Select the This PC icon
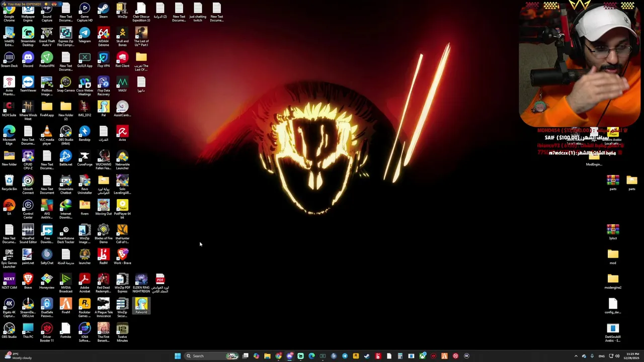This screenshot has height=362, width=644. tap(28, 331)
